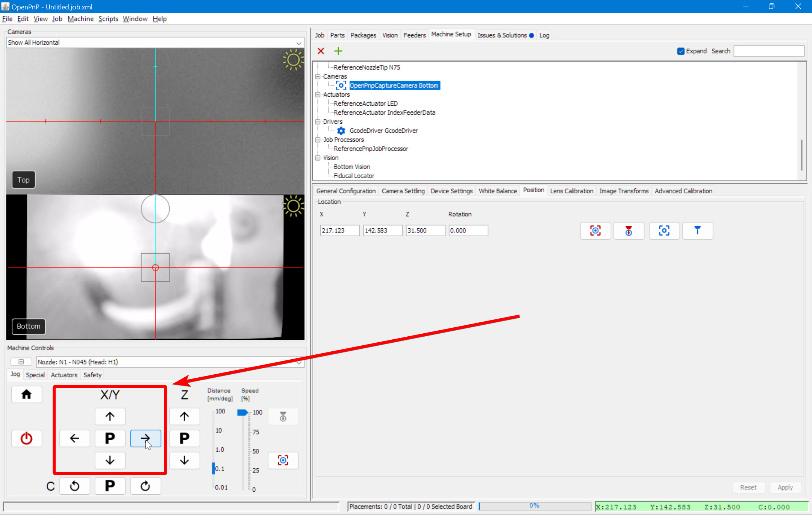This screenshot has width=812, height=515.
Task: Click the Home machine icon button
Action: (x=26, y=394)
